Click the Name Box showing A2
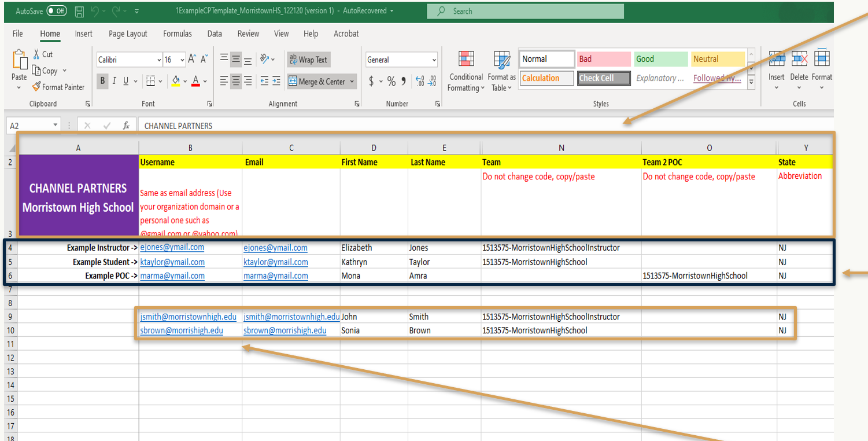The height and width of the screenshot is (441, 868). point(30,126)
